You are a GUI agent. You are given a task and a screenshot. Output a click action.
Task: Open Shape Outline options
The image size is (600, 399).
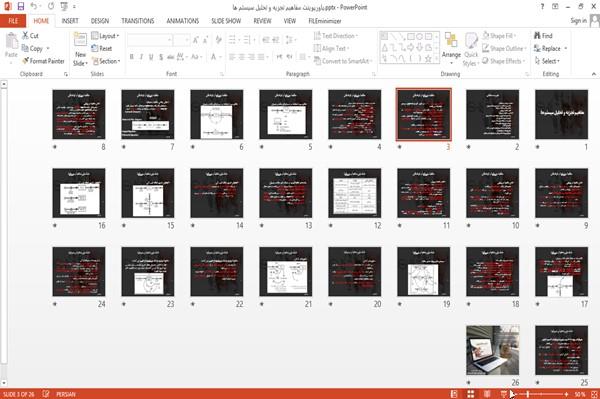click(x=504, y=48)
